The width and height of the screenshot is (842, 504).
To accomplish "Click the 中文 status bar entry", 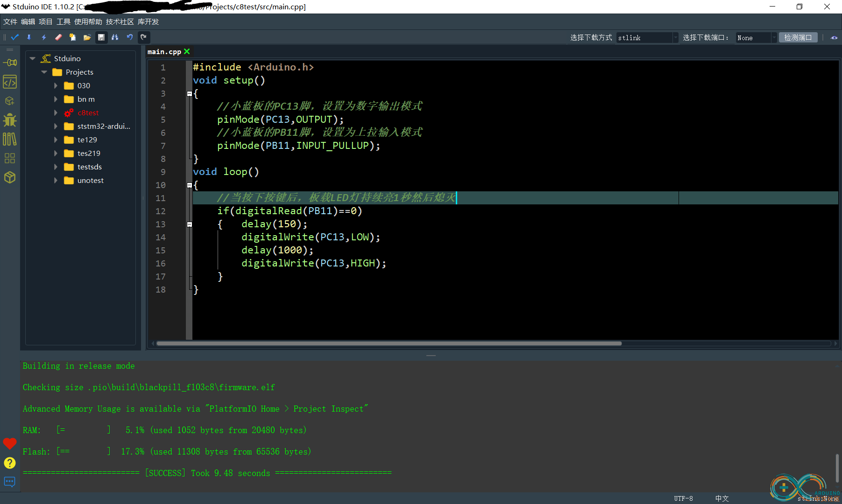I will pyautogui.click(x=722, y=498).
